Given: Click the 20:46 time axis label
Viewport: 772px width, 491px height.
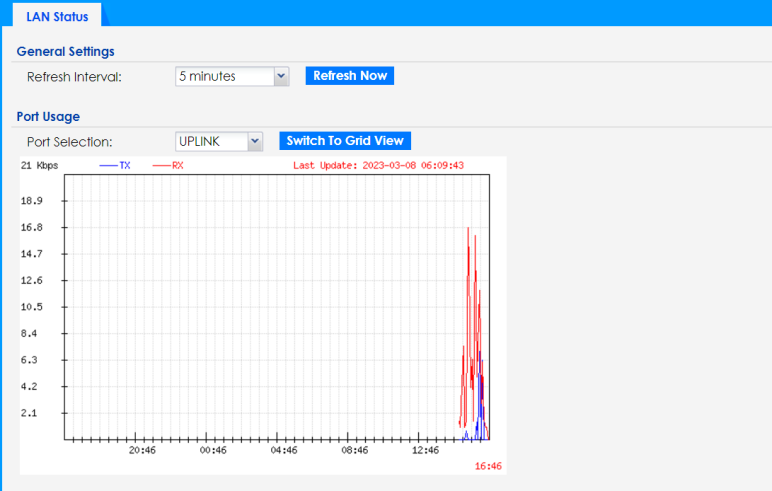Looking at the screenshot, I should pyautogui.click(x=142, y=451).
